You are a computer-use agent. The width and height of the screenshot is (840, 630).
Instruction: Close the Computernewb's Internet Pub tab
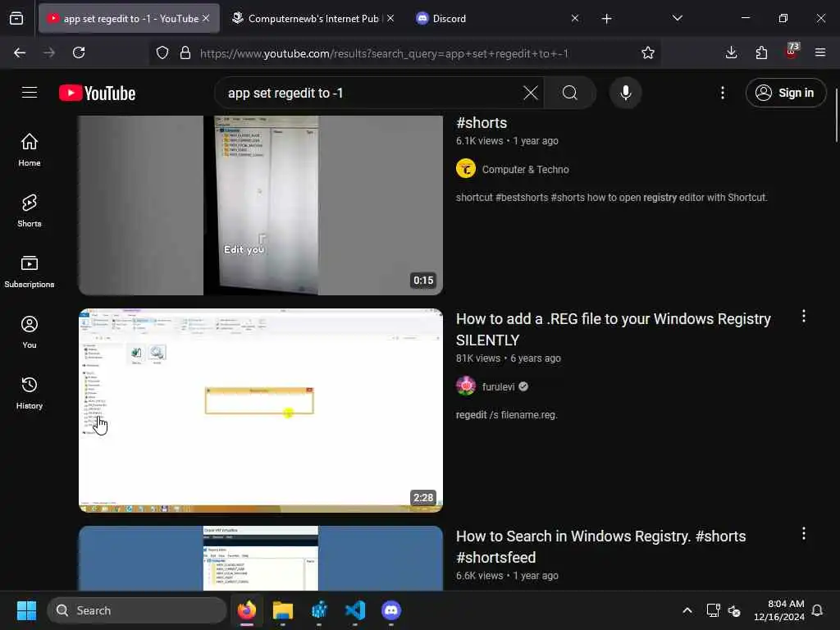click(x=390, y=18)
